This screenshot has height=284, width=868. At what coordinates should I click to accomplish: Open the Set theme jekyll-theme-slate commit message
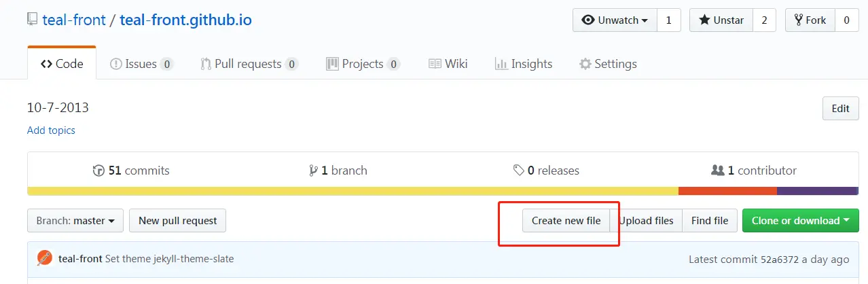tap(170, 259)
